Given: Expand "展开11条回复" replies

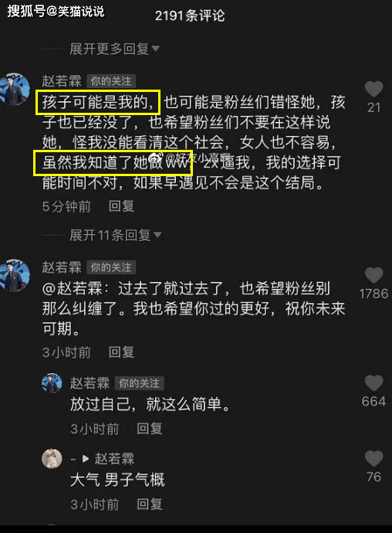Looking at the screenshot, I should (116, 235).
